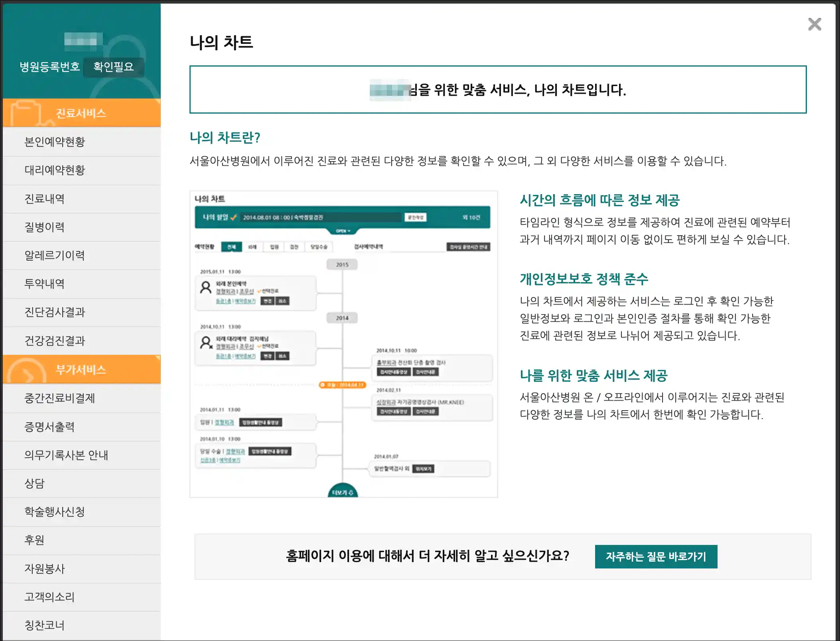View 진단검사결과 from sidebar
Viewport: 840px width, 641px height.
pos(82,312)
